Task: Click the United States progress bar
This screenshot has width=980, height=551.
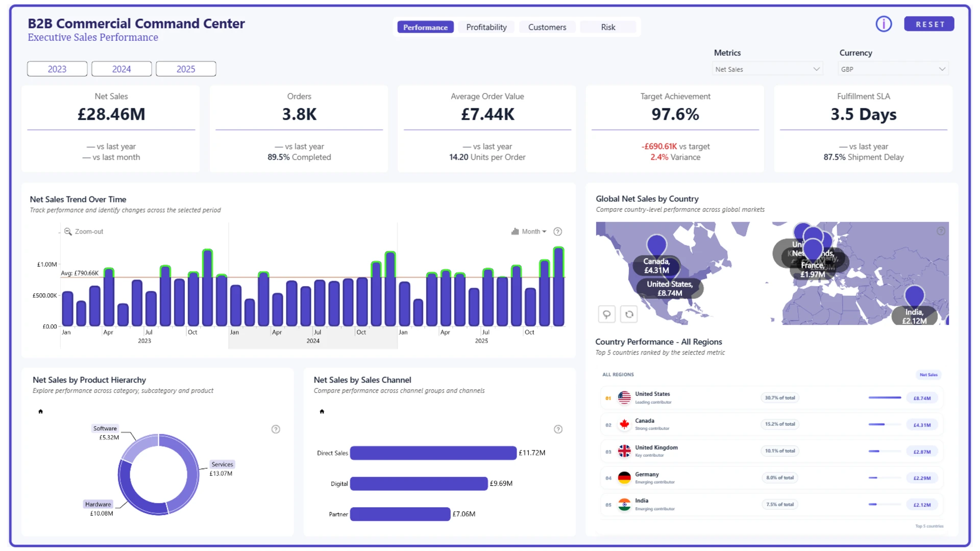Action: [885, 398]
